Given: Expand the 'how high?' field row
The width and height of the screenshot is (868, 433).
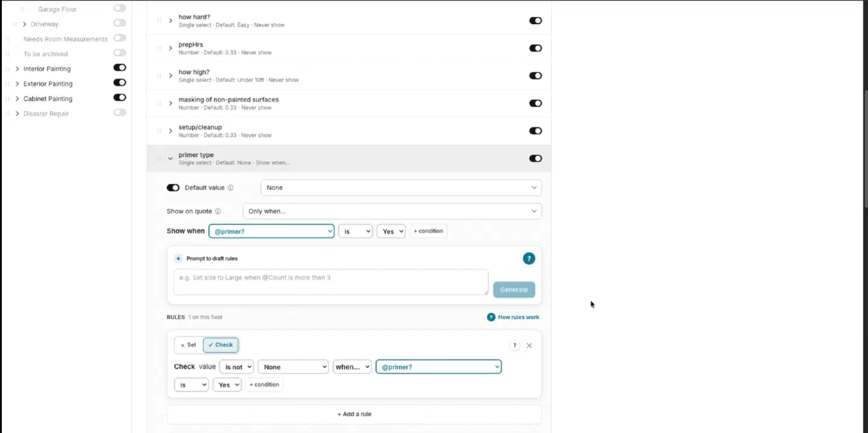Looking at the screenshot, I should [x=171, y=76].
